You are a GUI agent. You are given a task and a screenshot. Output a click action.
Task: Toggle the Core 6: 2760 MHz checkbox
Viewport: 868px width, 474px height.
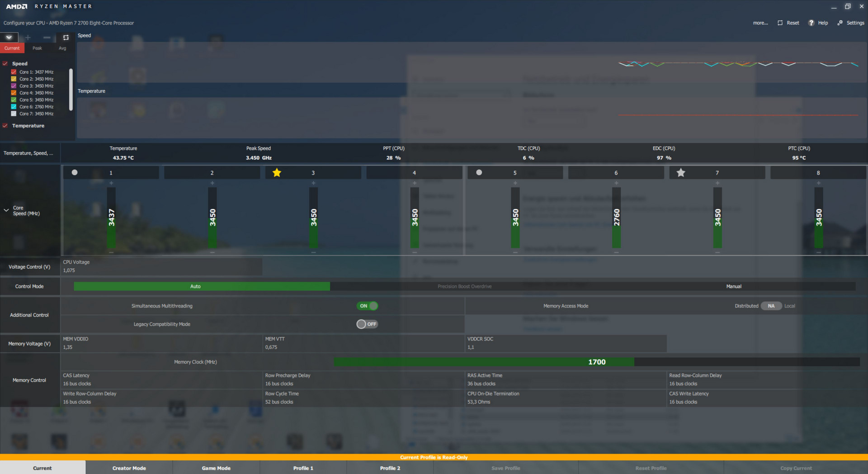14,107
